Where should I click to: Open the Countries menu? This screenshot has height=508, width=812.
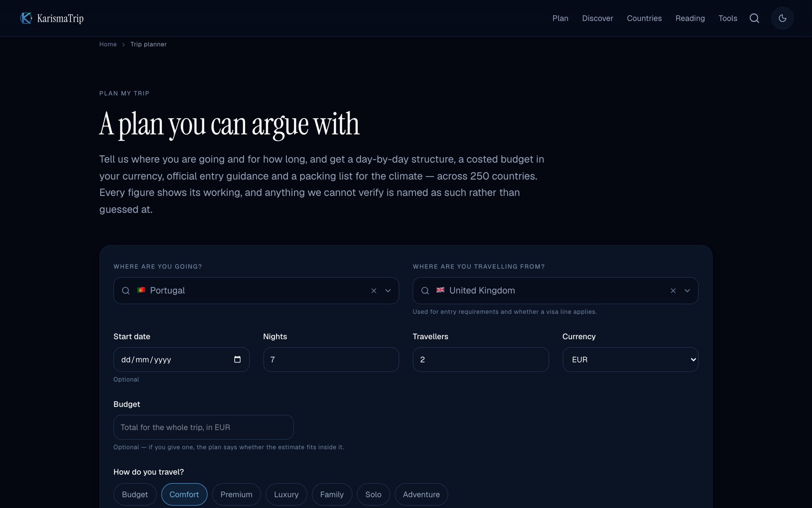click(644, 19)
